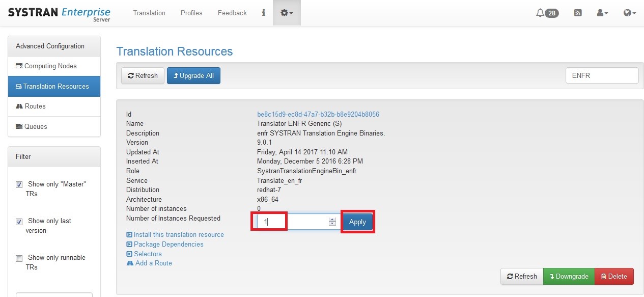
Task: Click role value SystranTranslationEngineBin_enfr
Action: pyautogui.click(x=307, y=171)
